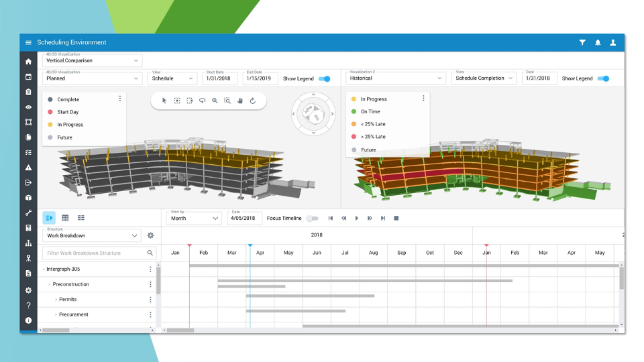This screenshot has width=644, height=362.
Task: Open notifications bell in top bar
Action: (598, 43)
